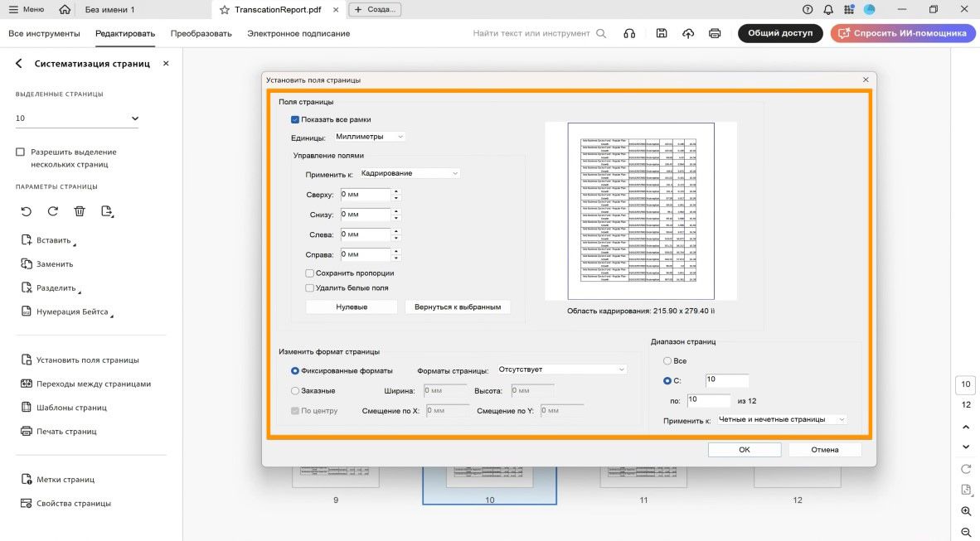Image resolution: width=980 pixels, height=541 pixels.
Task: Open notifications bell icon
Action: 828,9
